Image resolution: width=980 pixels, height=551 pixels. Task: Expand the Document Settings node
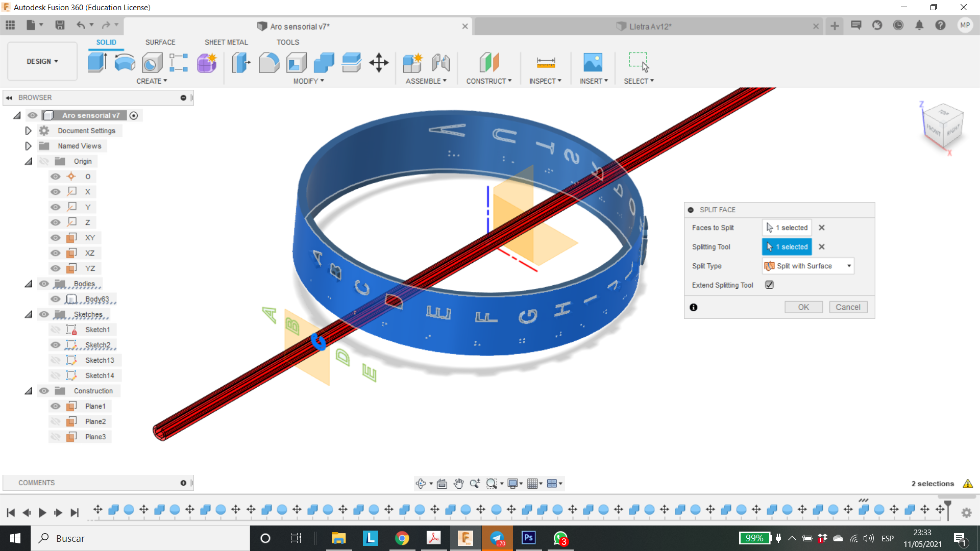click(x=28, y=131)
